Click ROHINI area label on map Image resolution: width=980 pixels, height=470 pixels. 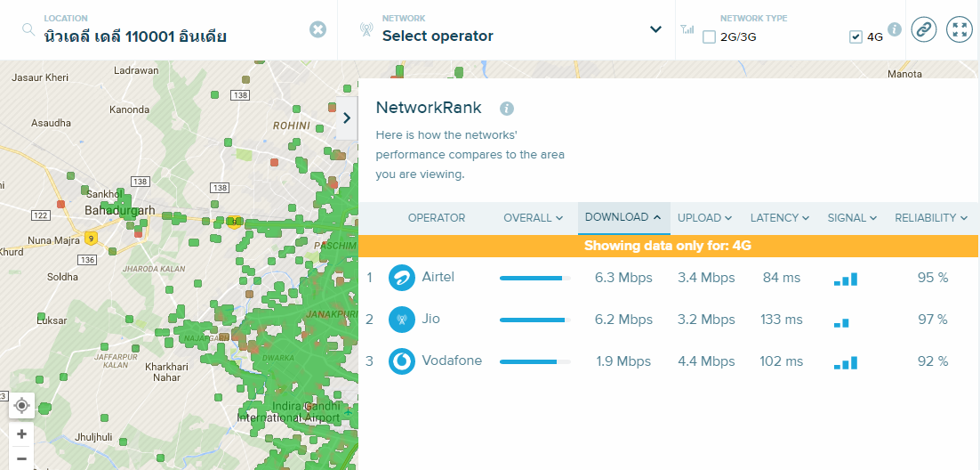coord(292,126)
